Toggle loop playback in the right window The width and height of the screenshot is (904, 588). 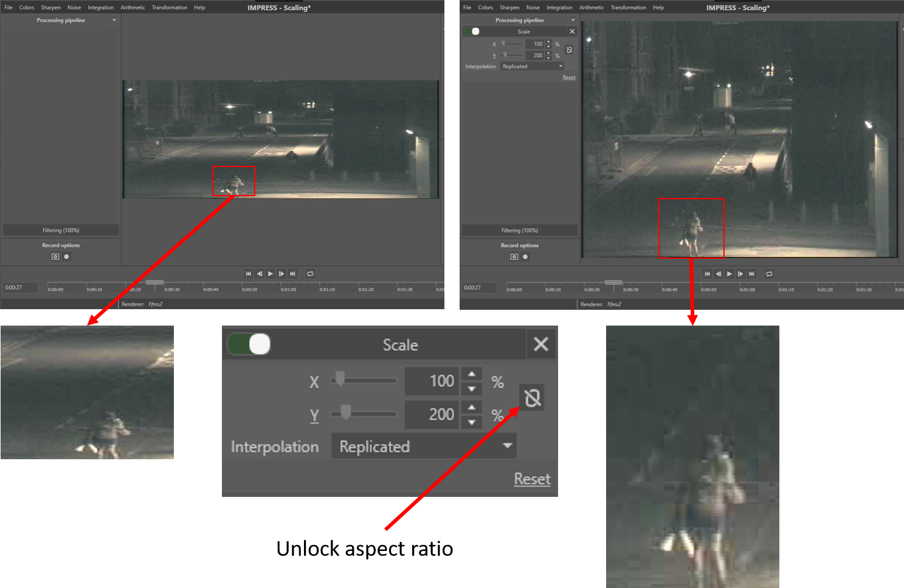point(769,274)
